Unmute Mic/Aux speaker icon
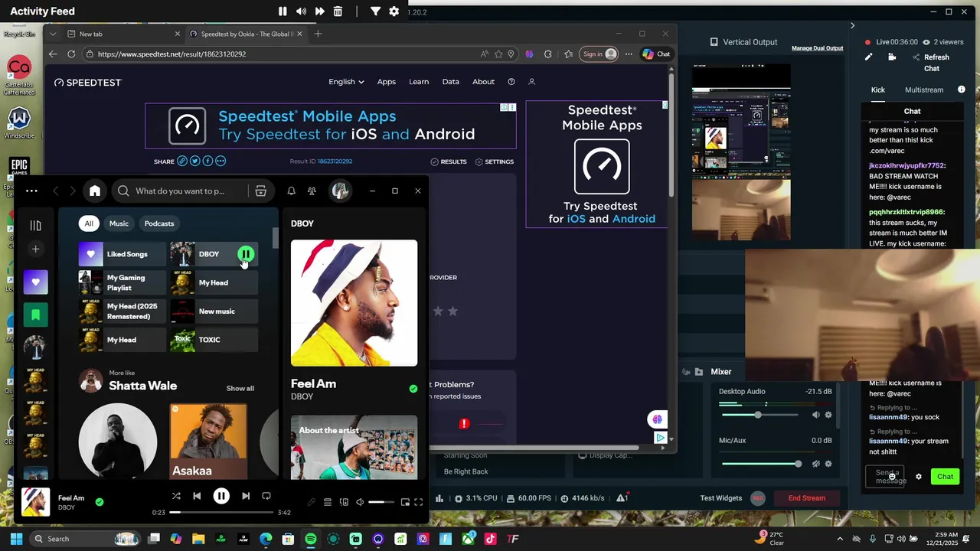The height and width of the screenshot is (551, 980). click(x=815, y=464)
